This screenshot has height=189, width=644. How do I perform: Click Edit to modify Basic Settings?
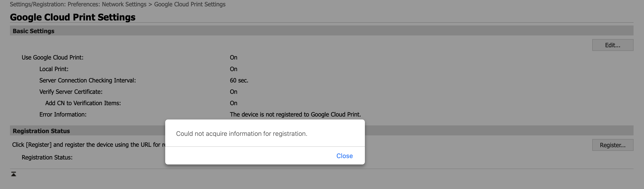coord(612,45)
